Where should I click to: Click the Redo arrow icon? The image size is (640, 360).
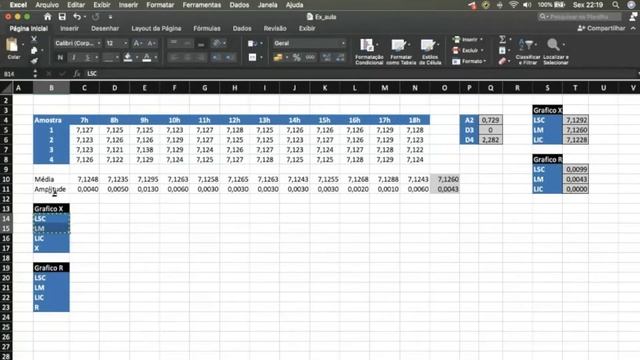(96, 17)
